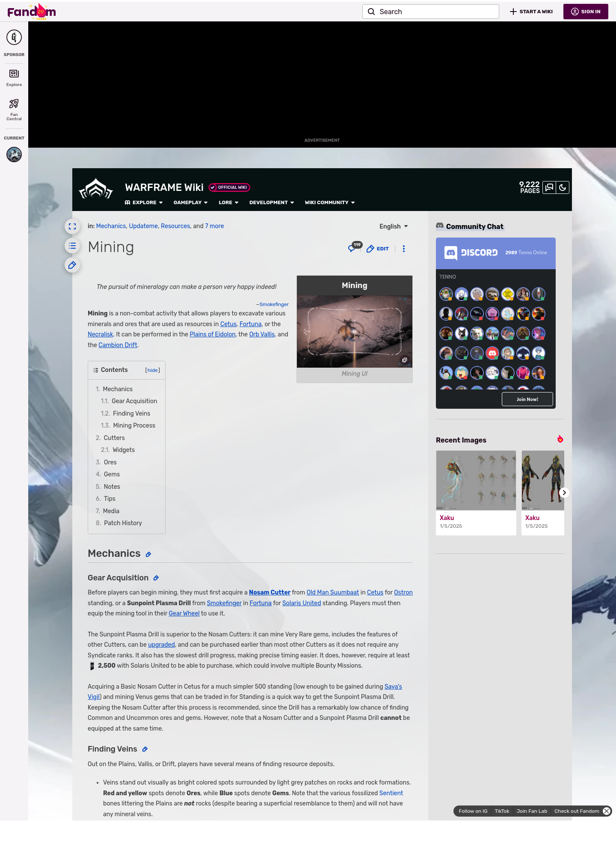Open the floating table of contents icon

(72, 246)
